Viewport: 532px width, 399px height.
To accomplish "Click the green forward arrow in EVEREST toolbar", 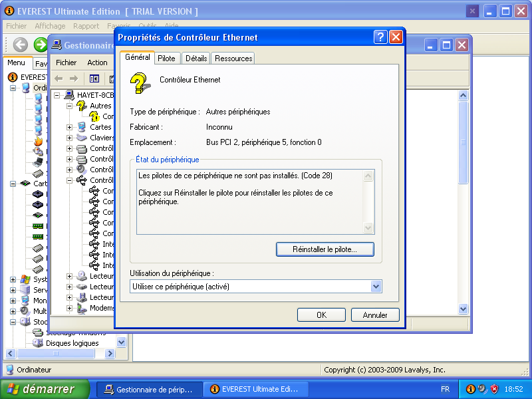I will tap(41, 45).
